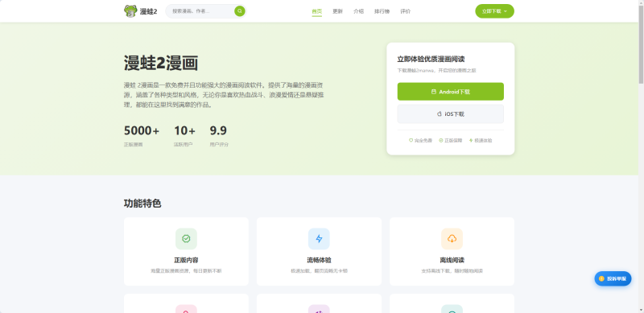Open the 排行榜 nav tab

pos(382,11)
